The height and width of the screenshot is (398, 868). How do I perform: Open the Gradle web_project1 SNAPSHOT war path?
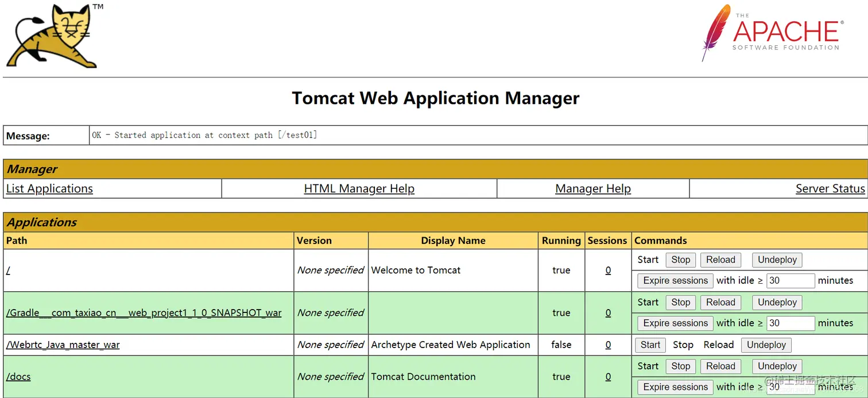click(144, 313)
